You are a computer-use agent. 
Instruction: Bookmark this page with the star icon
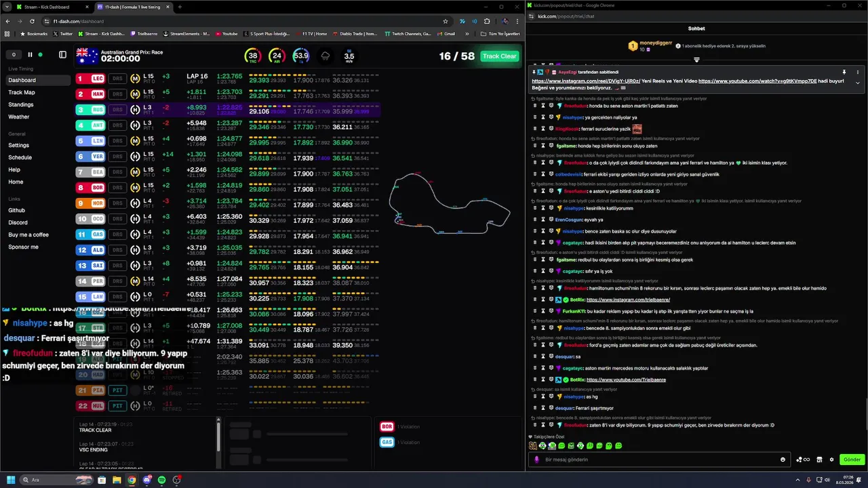pos(446,21)
